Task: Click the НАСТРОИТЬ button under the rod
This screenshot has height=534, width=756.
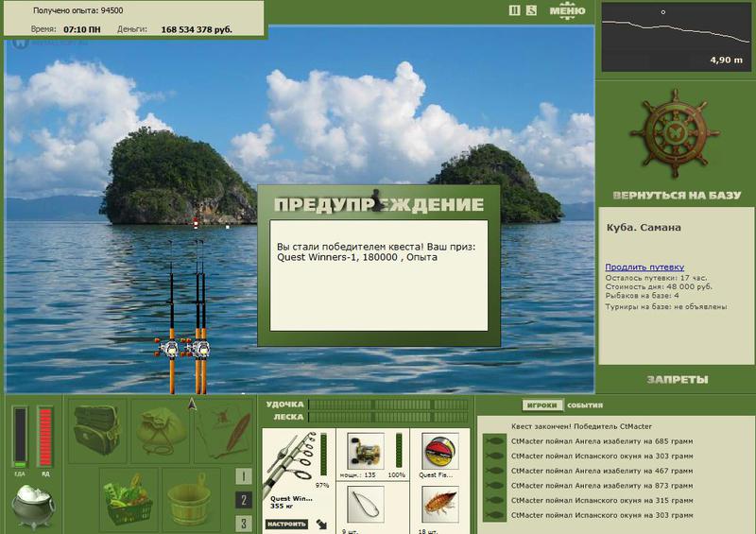Action: point(286,524)
